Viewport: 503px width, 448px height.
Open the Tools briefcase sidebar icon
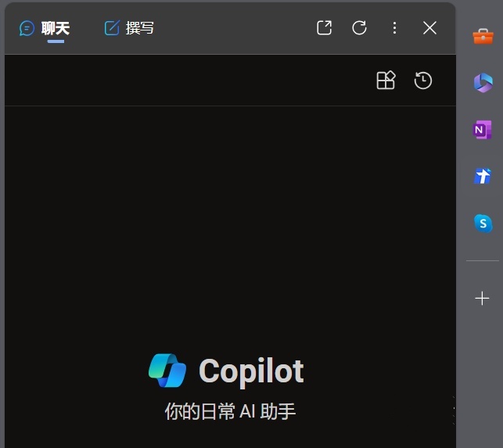point(483,36)
